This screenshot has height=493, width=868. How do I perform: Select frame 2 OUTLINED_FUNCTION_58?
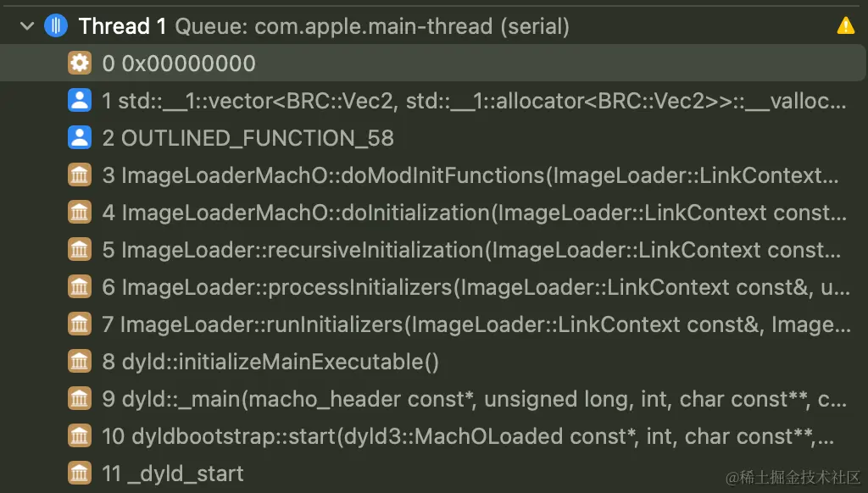point(433,138)
